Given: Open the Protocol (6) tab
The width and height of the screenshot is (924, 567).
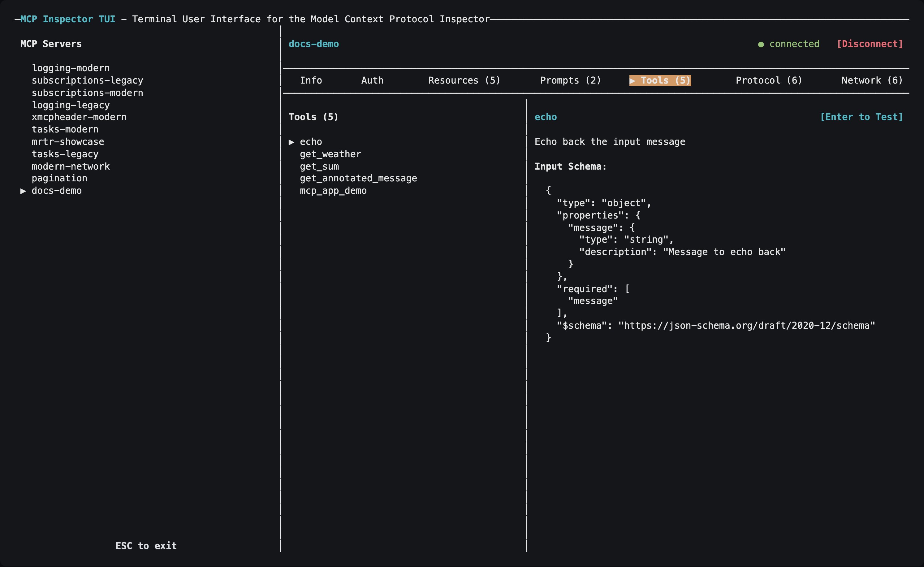Looking at the screenshot, I should pyautogui.click(x=769, y=80).
